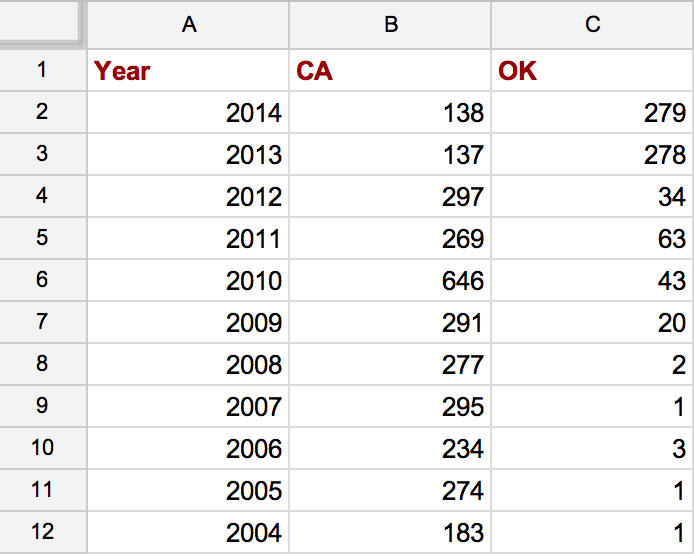Select cell containing year 2005
The height and width of the screenshot is (554, 694).
[189, 490]
